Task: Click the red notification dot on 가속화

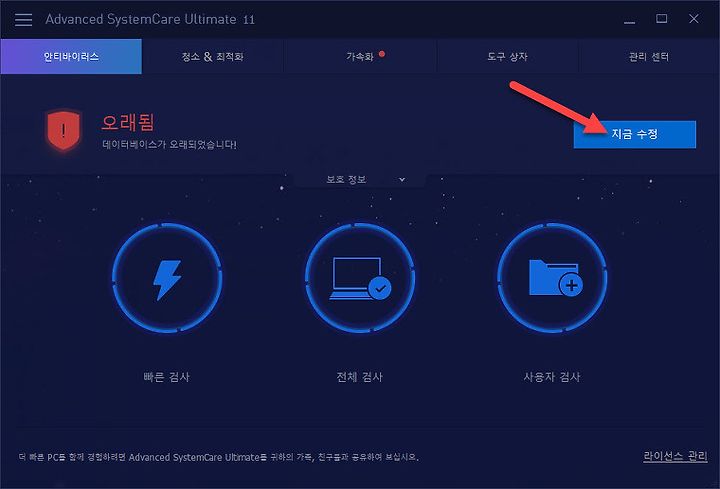Action: (x=382, y=54)
